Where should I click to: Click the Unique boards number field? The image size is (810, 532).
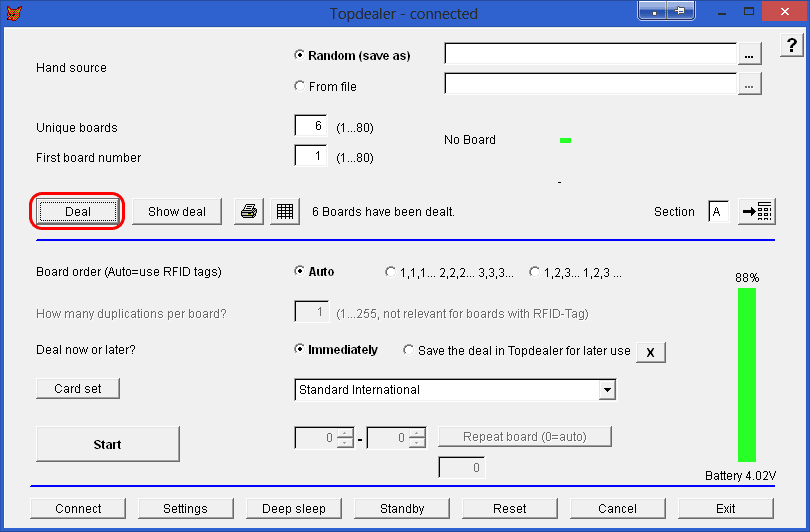coord(310,126)
